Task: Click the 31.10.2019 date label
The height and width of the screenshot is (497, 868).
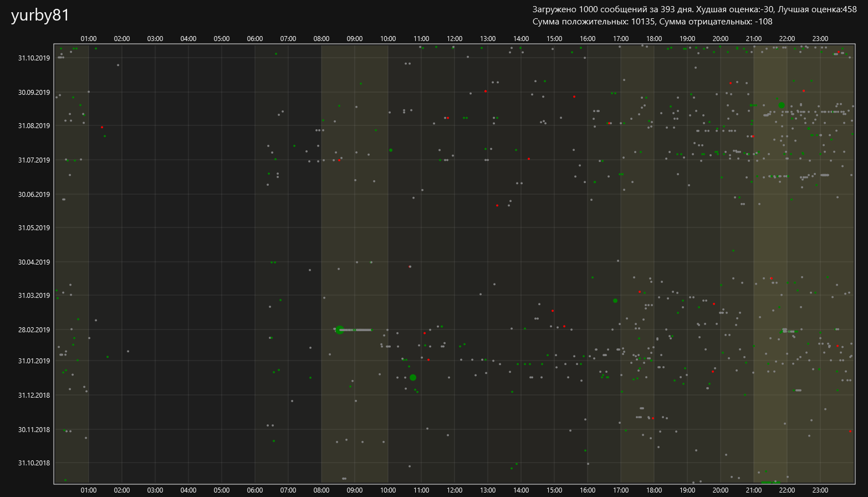Action: coord(34,58)
